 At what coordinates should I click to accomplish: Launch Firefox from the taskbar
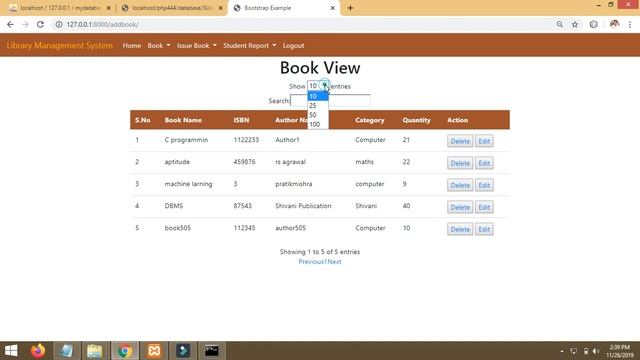tap(38, 351)
